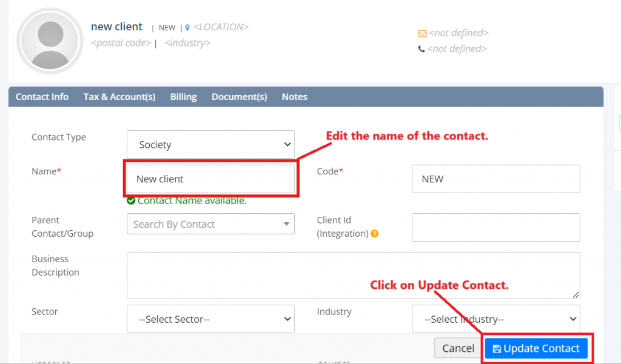
Task: Go to the Document(s) tab
Action: tap(239, 97)
